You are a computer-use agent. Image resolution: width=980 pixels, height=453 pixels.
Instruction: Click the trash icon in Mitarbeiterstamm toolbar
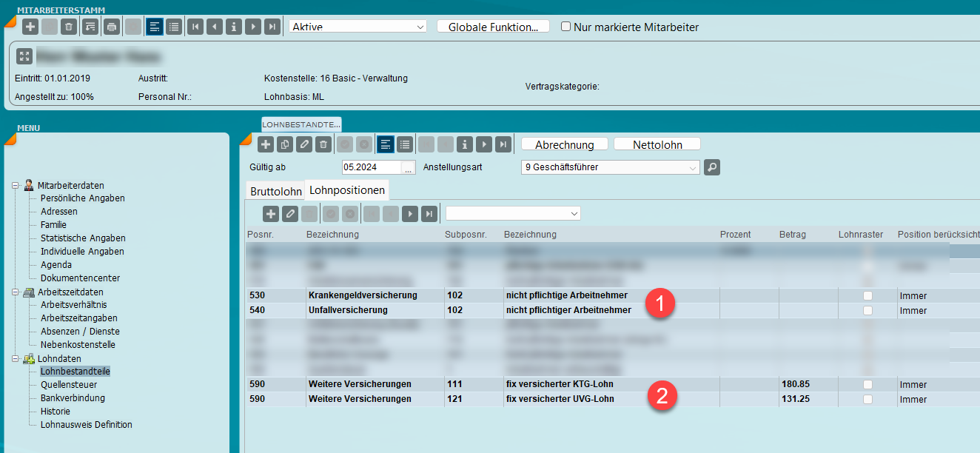(x=69, y=27)
